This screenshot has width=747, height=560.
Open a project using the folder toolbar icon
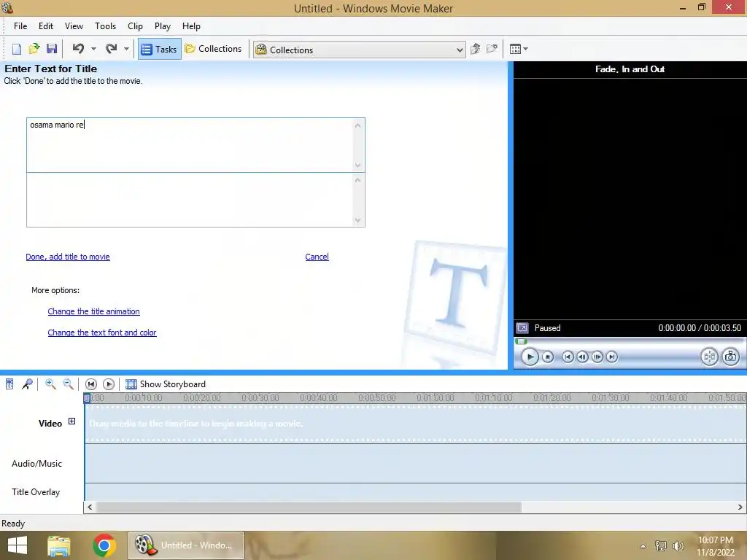(34, 49)
